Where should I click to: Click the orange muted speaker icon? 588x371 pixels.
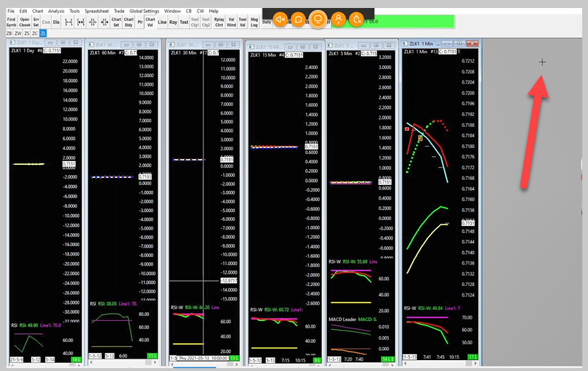click(x=281, y=20)
